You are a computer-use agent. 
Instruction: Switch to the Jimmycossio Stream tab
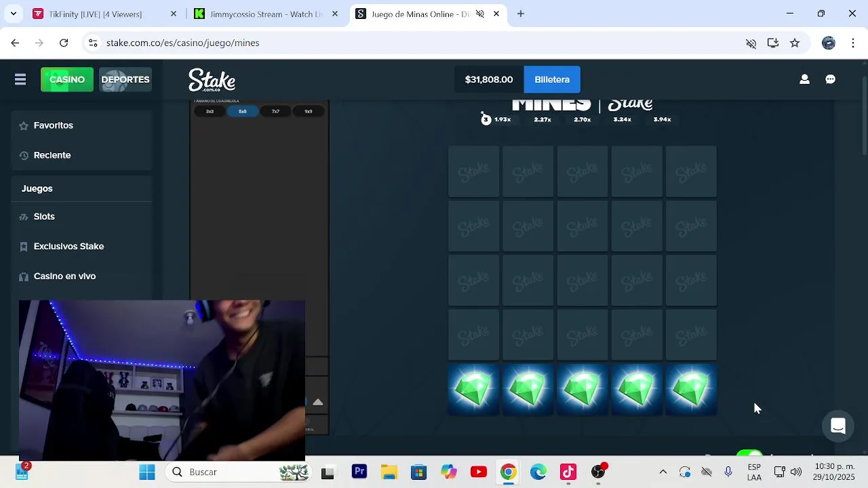267,14
